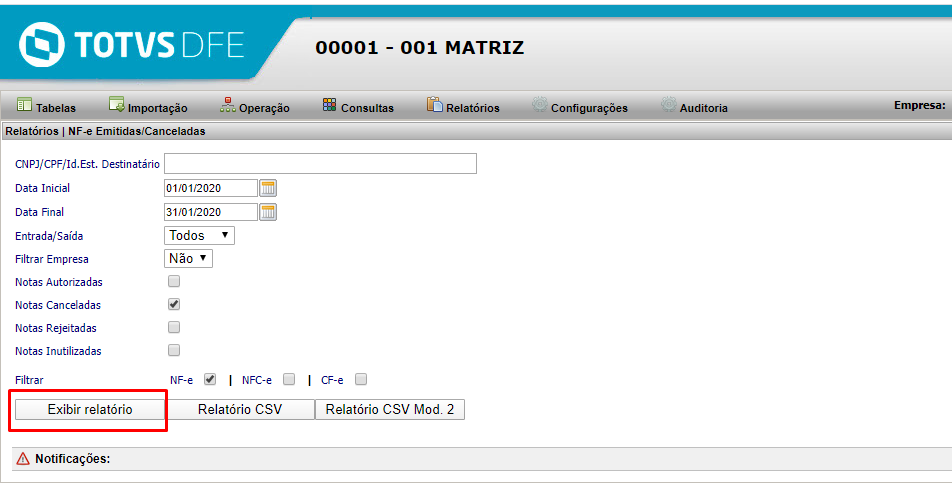Enable the Notas Inutilizadas checkbox
This screenshot has width=952, height=488.
pos(174,350)
